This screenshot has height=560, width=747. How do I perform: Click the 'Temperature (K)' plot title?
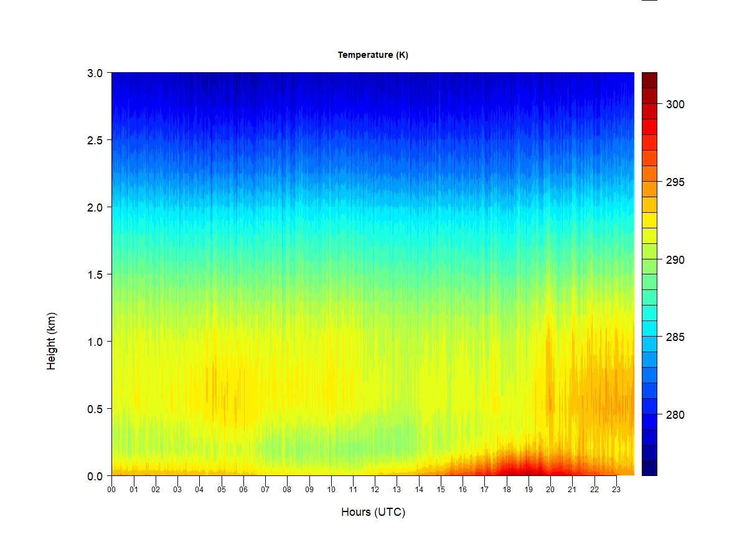click(373, 55)
